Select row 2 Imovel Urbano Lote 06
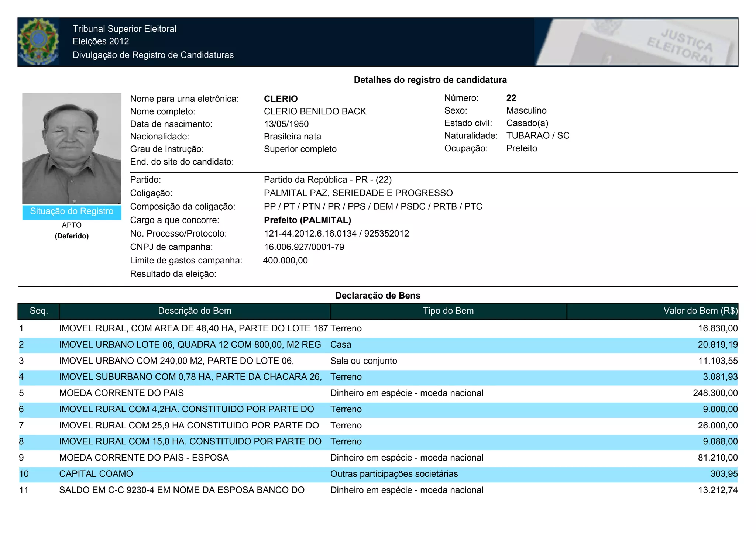This screenshot has height=534, width=756. (190, 345)
